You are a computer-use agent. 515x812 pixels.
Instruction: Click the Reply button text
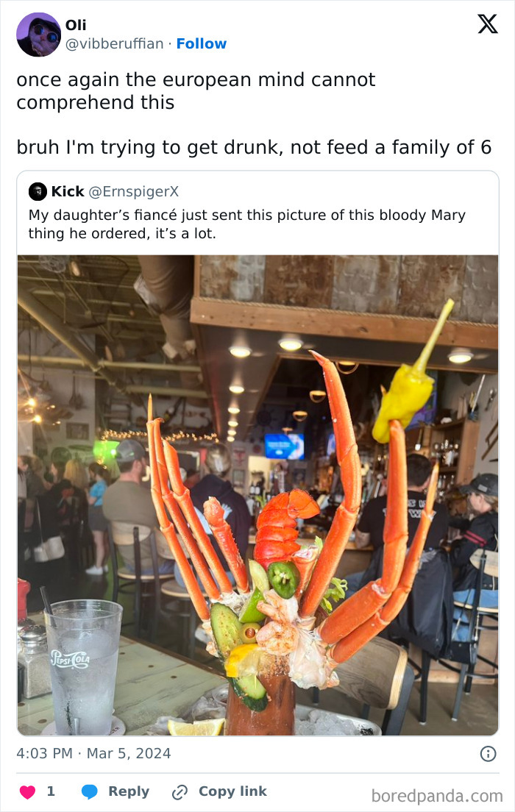[x=129, y=791]
